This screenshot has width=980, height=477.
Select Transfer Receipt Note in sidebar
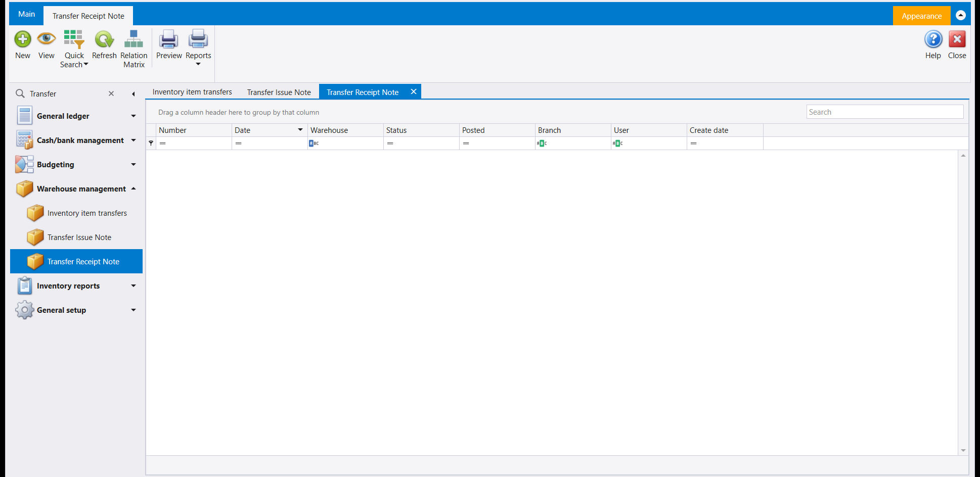[x=76, y=261]
